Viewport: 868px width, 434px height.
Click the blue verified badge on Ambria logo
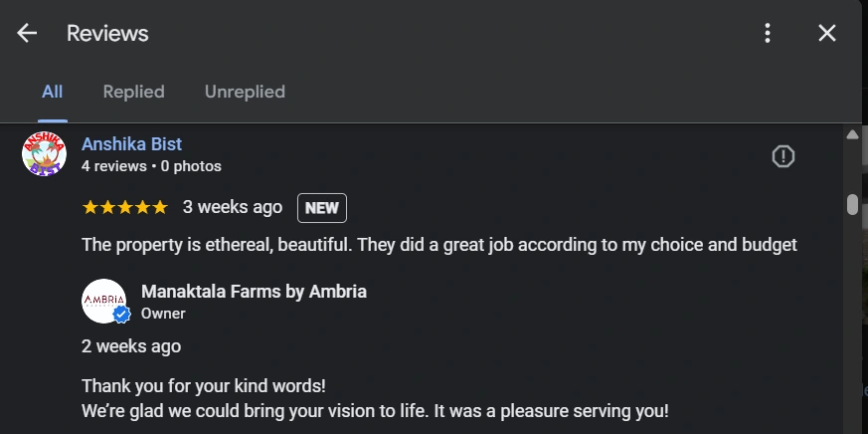click(121, 315)
